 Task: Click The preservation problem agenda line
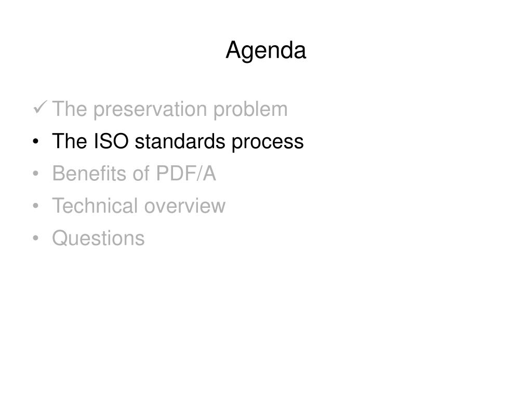(x=170, y=109)
